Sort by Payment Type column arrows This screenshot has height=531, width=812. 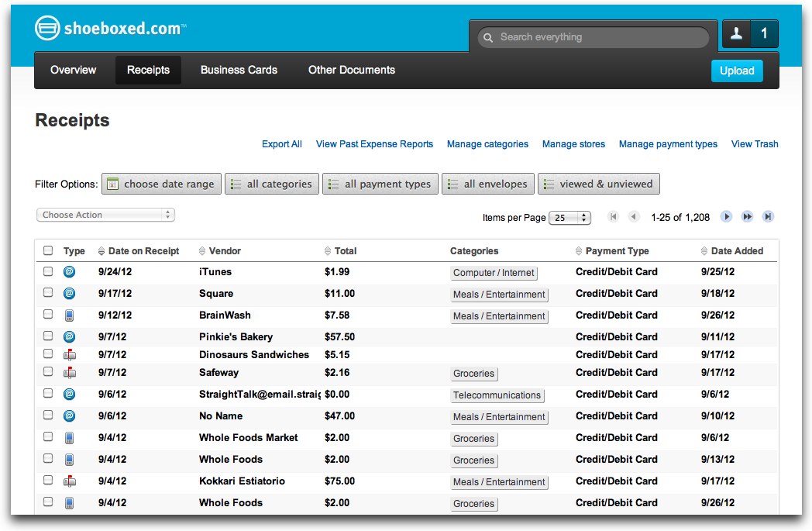(579, 251)
